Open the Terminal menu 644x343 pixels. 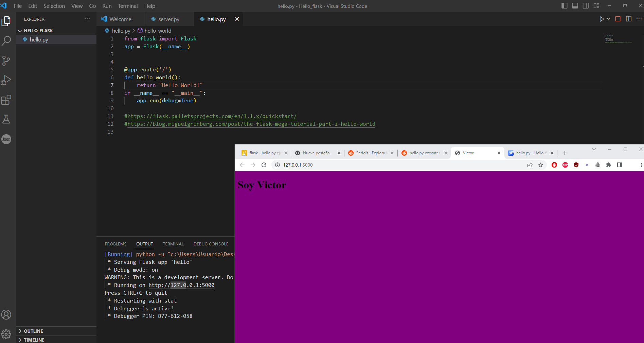[128, 6]
